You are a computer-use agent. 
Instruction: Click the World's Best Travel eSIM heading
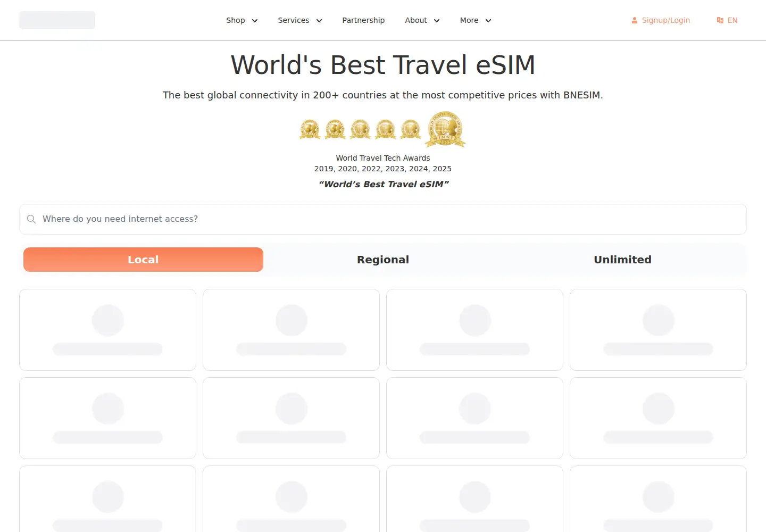[383, 65]
